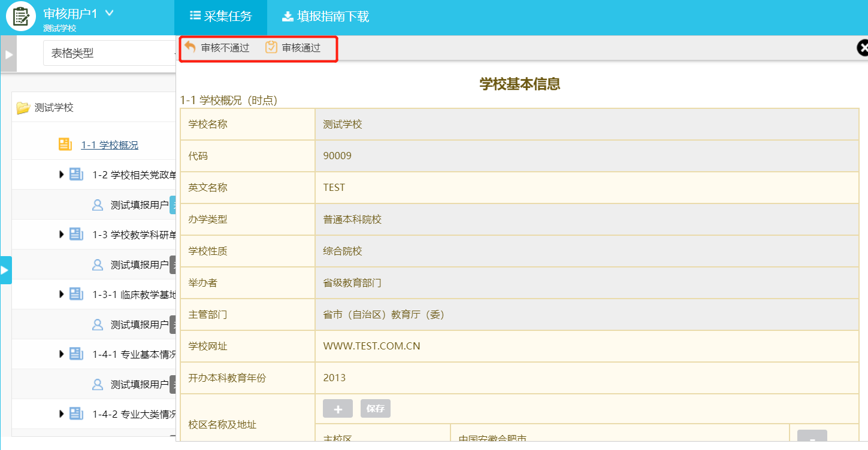Click the 审核不通过 reject button
Image resolution: width=868 pixels, height=450 pixels.
pos(217,48)
